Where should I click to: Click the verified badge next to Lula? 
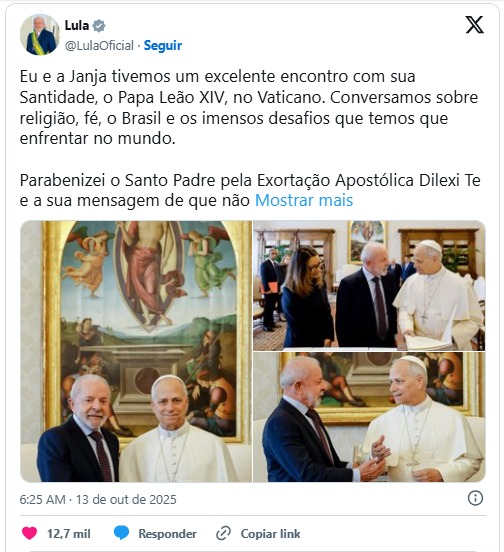click(x=99, y=26)
